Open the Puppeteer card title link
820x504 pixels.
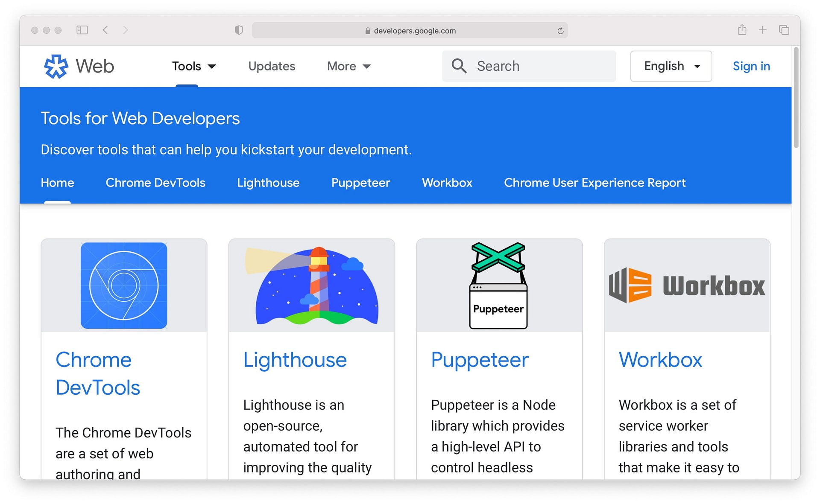[480, 360]
